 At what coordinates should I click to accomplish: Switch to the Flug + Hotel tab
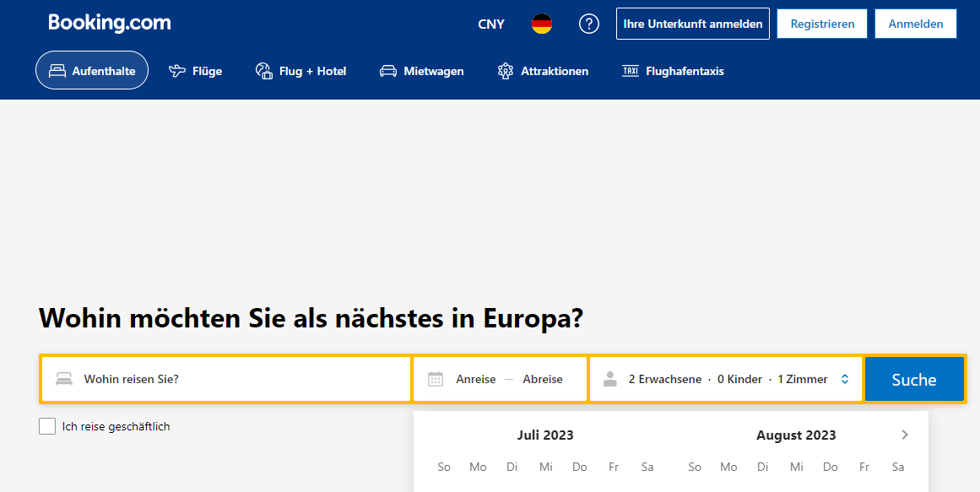click(301, 71)
